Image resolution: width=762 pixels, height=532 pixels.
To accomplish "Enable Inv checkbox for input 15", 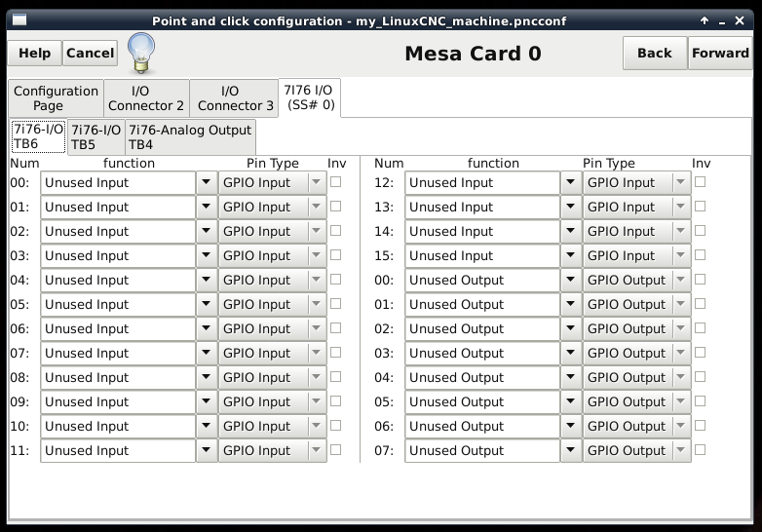I will [700, 255].
